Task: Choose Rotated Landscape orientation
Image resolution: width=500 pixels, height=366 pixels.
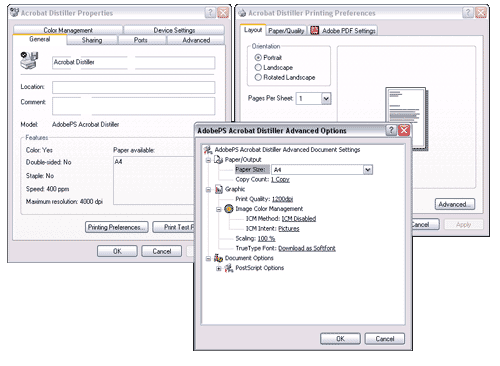Action: tap(258, 77)
